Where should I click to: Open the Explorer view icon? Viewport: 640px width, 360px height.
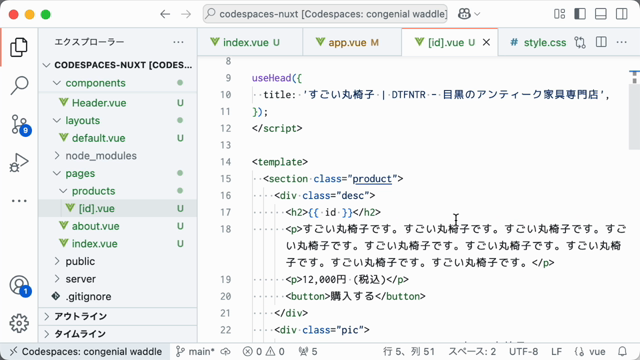[19, 47]
